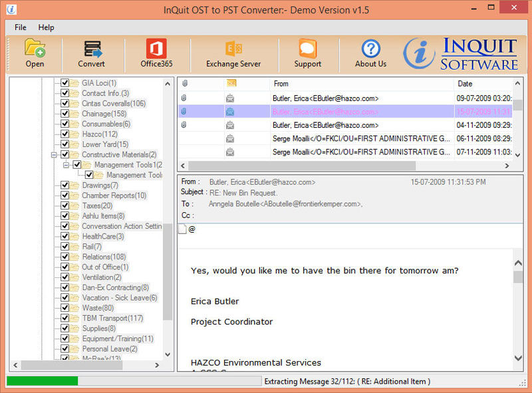532x393 pixels.
Task: Click message body up scroll arrow
Action: 518,263
